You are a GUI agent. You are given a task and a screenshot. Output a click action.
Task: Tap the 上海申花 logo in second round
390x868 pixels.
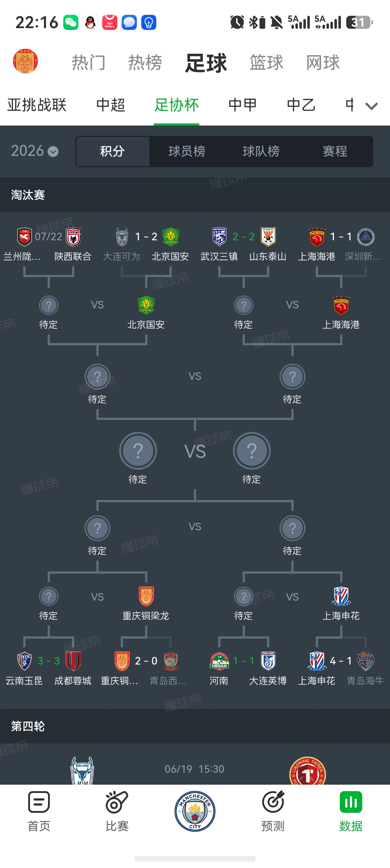point(341,596)
